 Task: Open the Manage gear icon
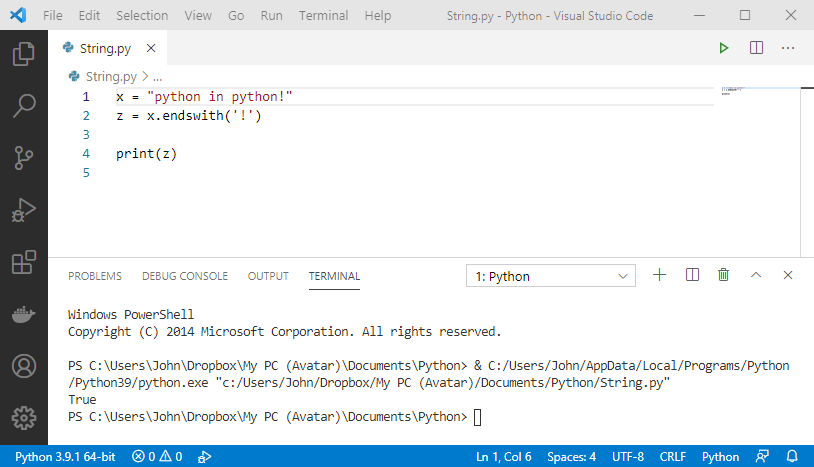point(23,418)
